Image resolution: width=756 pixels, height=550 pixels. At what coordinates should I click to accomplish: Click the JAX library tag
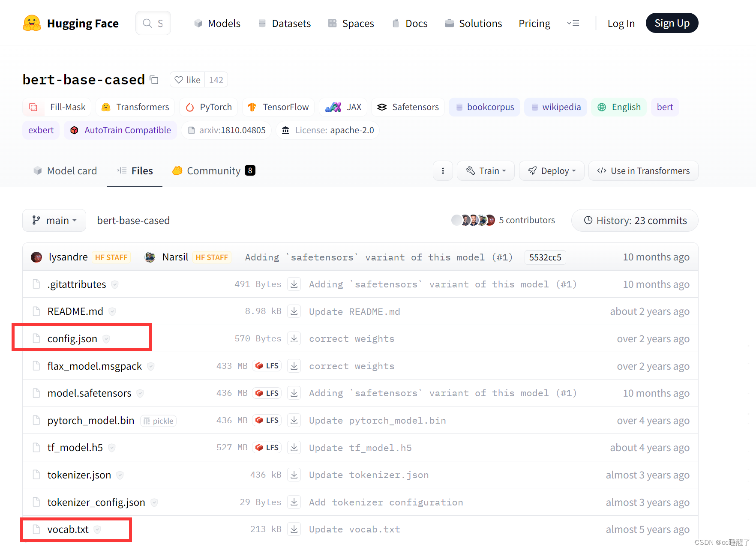(x=343, y=107)
